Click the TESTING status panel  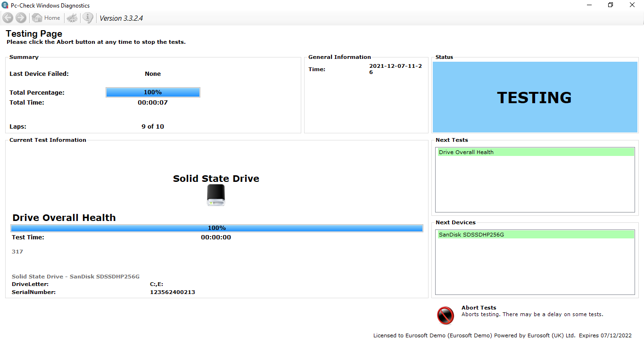click(x=535, y=97)
